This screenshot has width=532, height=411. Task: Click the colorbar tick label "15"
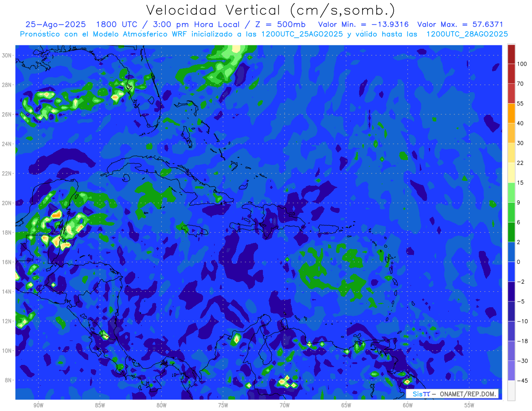click(520, 183)
